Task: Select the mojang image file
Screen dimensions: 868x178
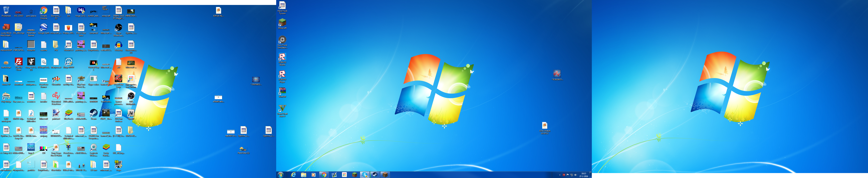Action: [x=43, y=132]
